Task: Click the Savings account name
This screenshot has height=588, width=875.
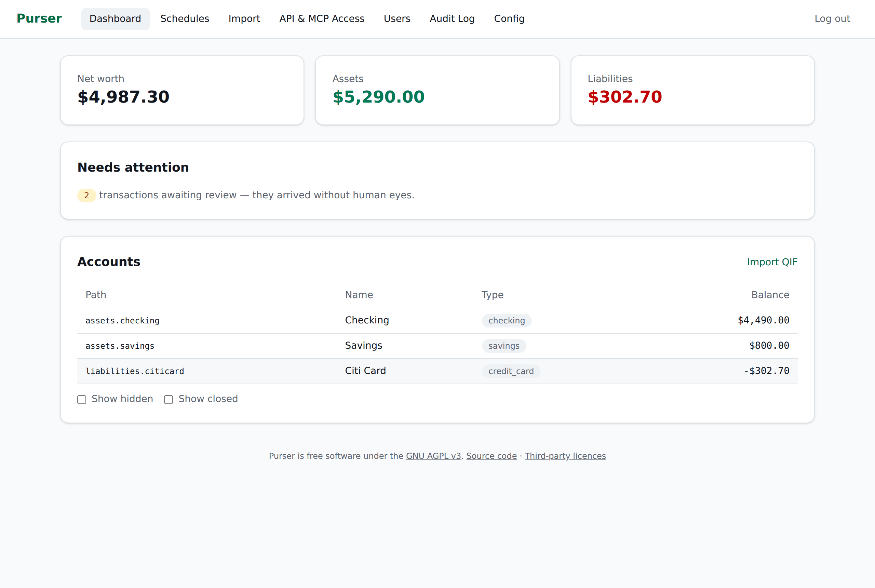Action: [x=363, y=345]
